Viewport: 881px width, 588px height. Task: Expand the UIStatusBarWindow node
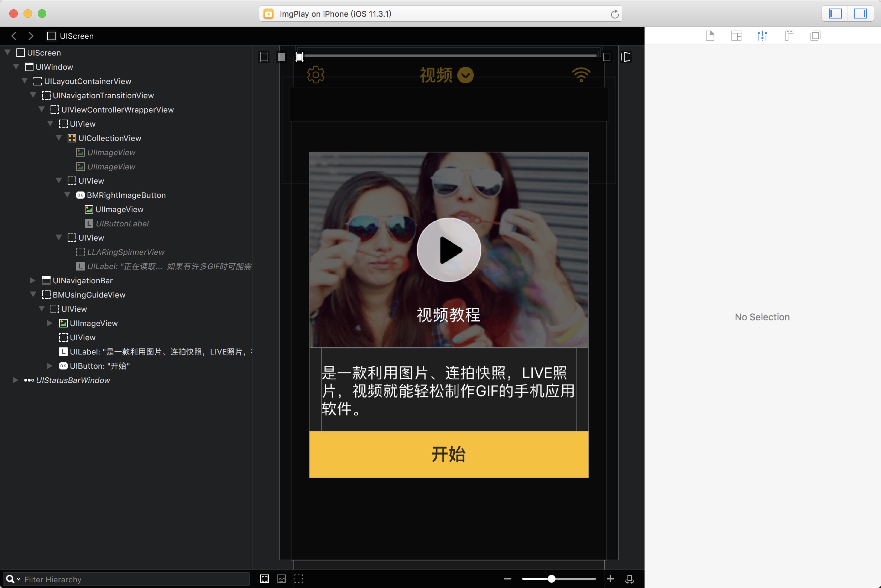point(15,380)
